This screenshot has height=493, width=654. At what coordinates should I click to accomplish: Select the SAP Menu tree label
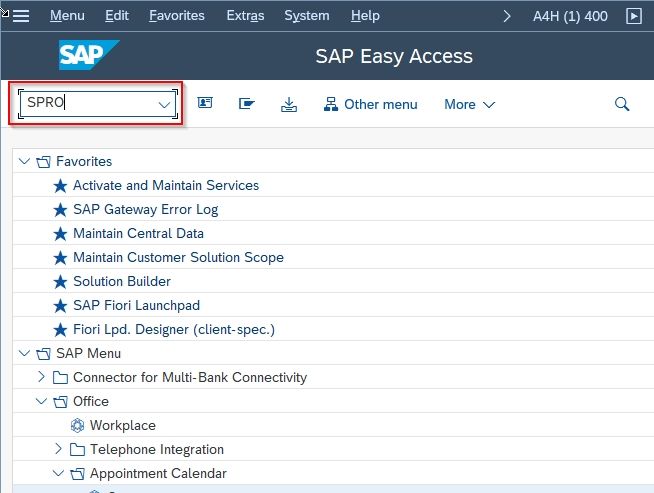tap(88, 354)
